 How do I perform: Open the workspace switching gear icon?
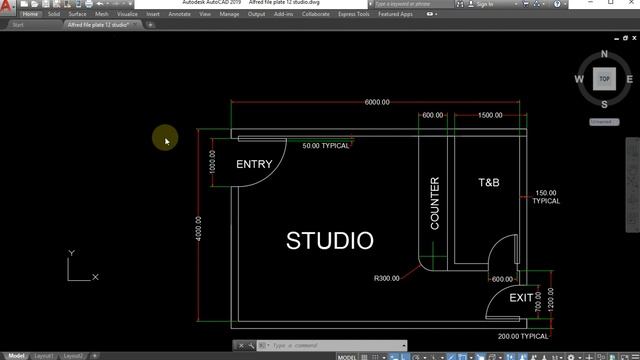[571, 357]
